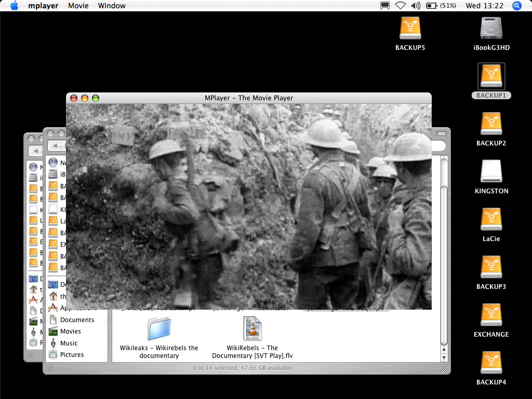Open the mplayer application menu
Viewport: 532px width, 399px height.
tap(43, 6)
